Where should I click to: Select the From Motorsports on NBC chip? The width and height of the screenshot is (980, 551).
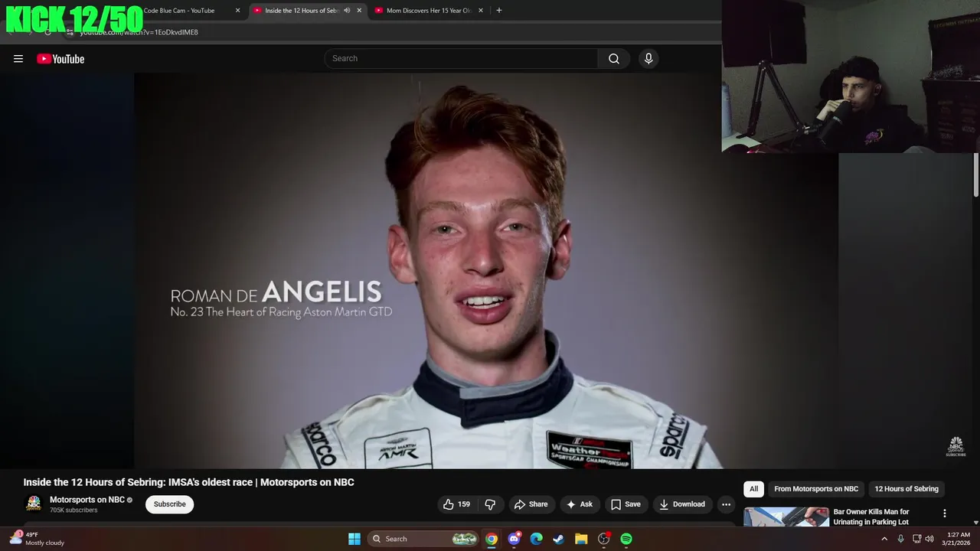[816, 489]
